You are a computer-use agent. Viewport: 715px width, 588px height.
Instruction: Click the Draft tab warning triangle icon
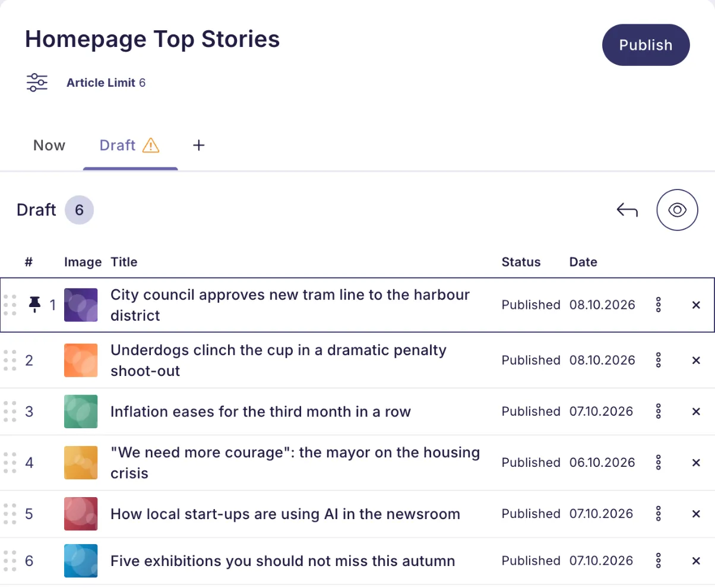(x=151, y=145)
